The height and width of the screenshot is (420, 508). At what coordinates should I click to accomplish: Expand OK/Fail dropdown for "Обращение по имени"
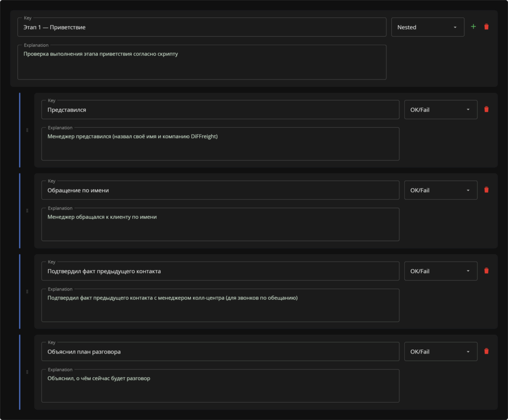point(441,190)
